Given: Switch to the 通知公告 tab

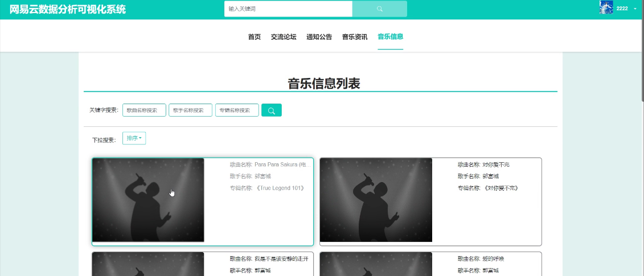Looking at the screenshot, I should click(x=319, y=36).
